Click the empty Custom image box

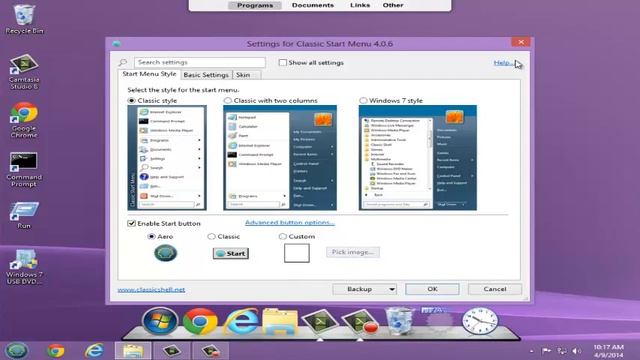pyautogui.click(x=297, y=253)
